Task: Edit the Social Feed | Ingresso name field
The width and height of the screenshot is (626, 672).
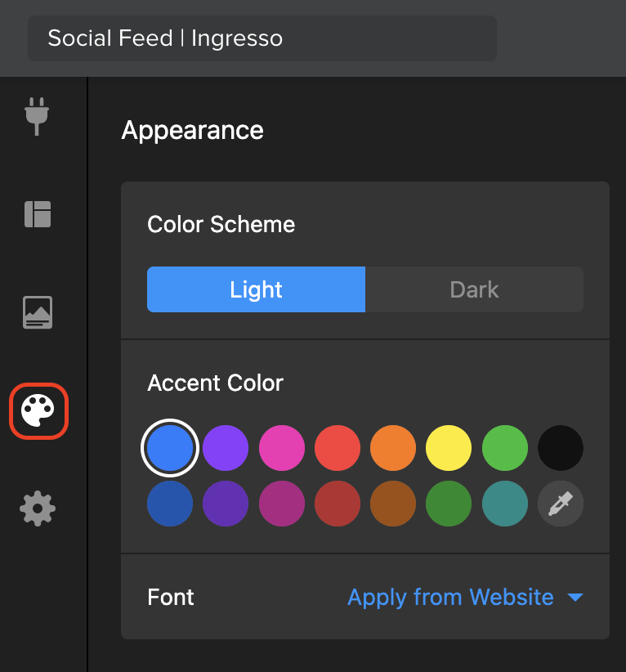Action: tap(262, 38)
